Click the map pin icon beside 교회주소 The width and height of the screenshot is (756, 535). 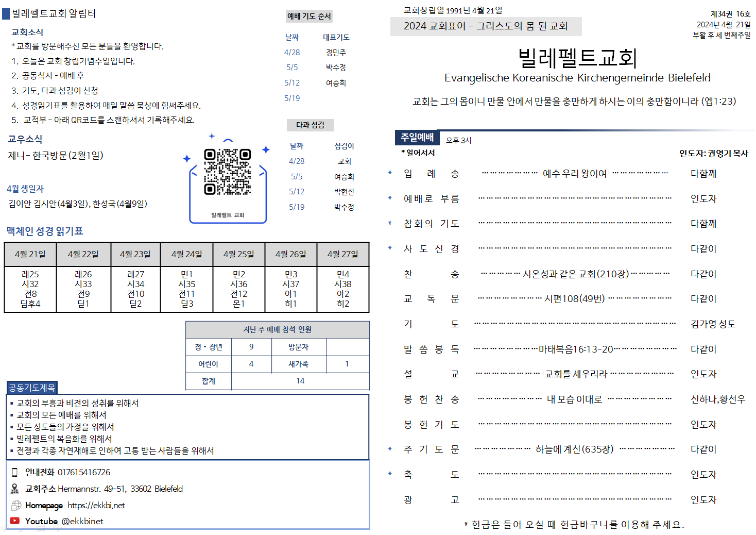[15, 489]
